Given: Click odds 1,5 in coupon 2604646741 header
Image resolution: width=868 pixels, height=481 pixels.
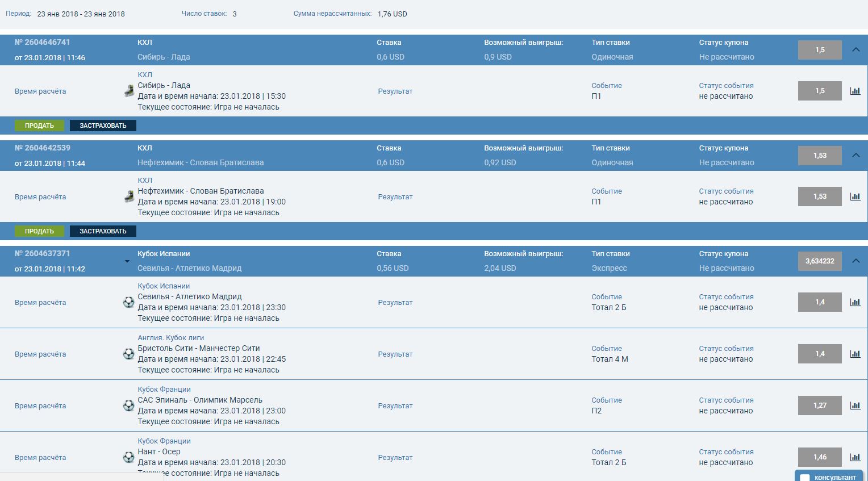Looking at the screenshot, I should click(x=820, y=50).
